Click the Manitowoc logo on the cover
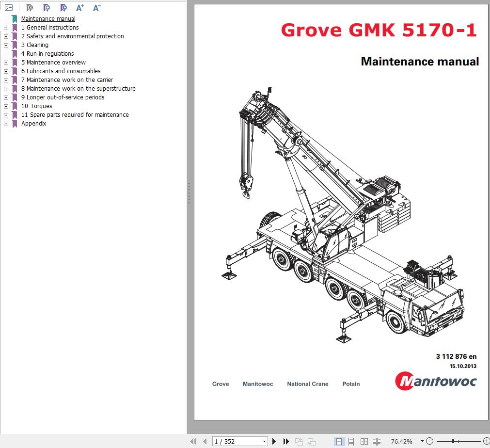The width and height of the screenshot is (490, 448). click(436, 381)
